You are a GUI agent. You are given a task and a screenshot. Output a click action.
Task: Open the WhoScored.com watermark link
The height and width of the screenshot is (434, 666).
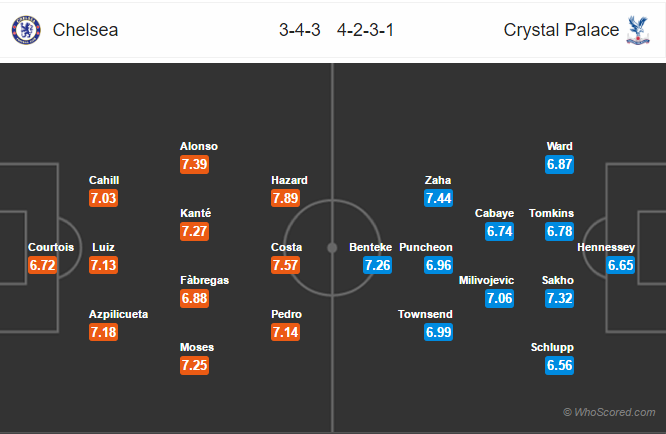[x=609, y=412]
